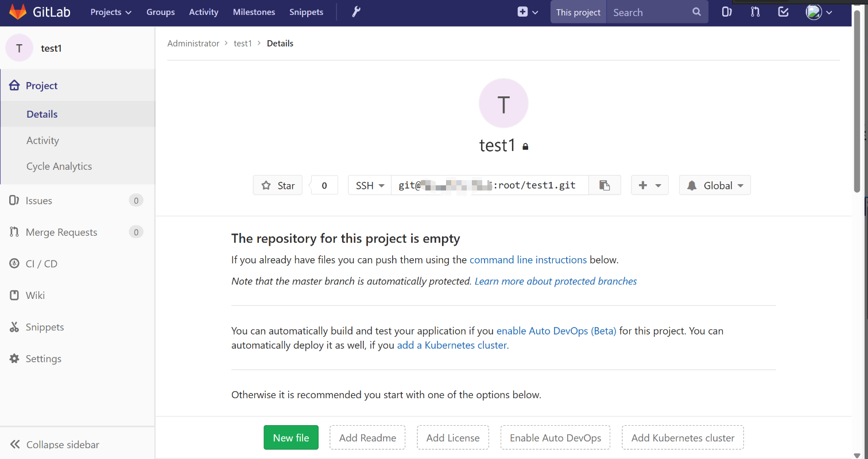This screenshot has height=459, width=868.
Task: Open the plus create dropdown beside clone URL
Action: (x=650, y=185)
